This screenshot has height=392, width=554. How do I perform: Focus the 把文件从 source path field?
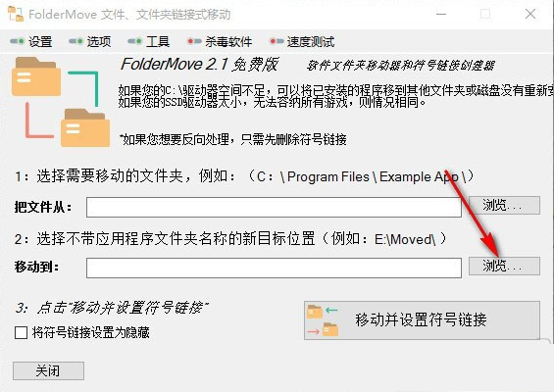274,207
